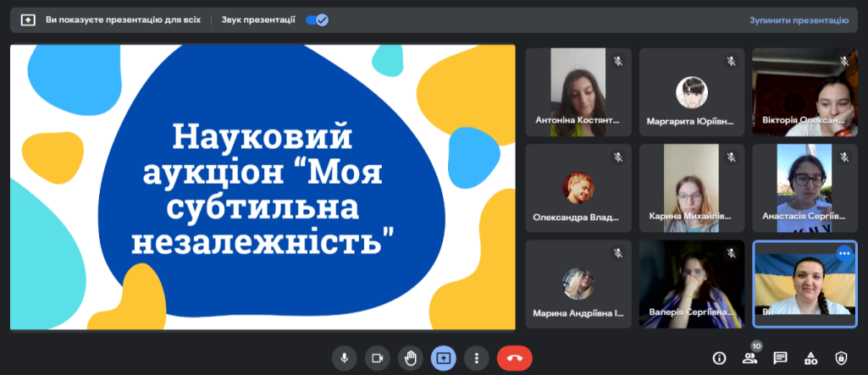Select Карина Михайлів... video tile
868x375 pixels.
click(x=691, y=188)
